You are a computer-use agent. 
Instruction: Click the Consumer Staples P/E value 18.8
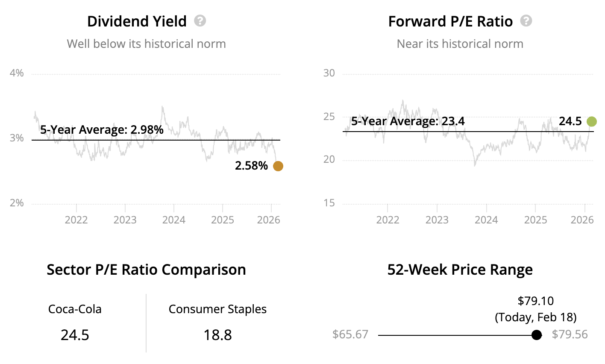tap(217, 335)
